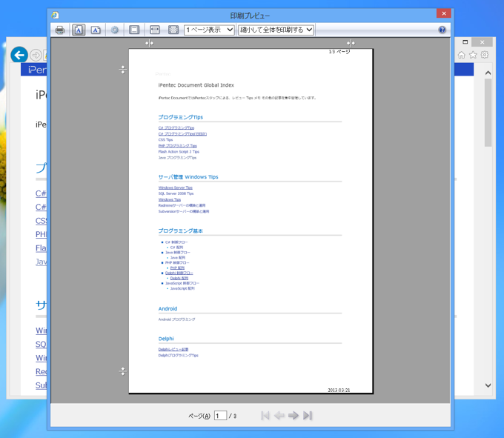Click the blue Help icon in toolbar
The image size is (504, 438).
442,30
